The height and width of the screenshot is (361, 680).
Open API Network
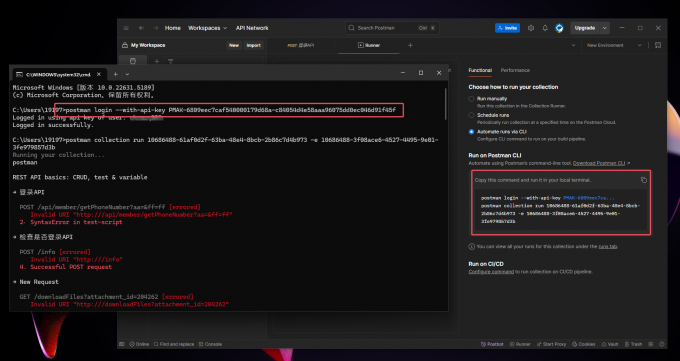pos(252,28)
